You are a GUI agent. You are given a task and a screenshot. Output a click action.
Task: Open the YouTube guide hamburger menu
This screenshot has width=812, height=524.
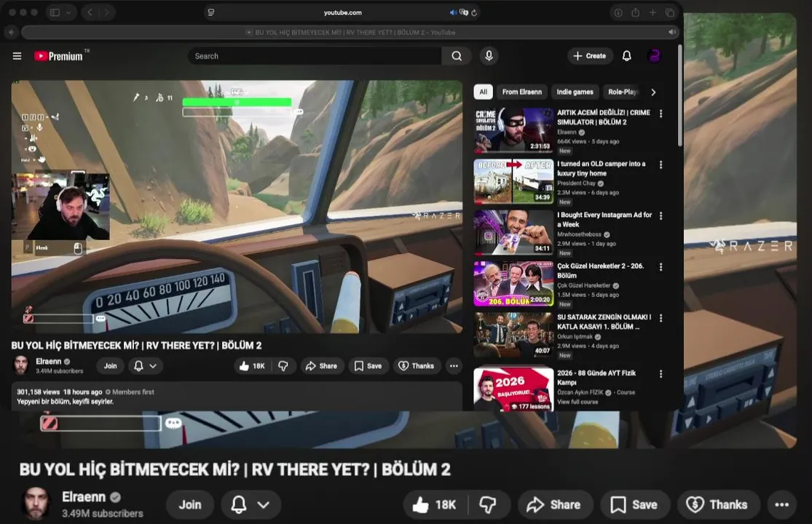pyautogui.click(x=17, y=56)
